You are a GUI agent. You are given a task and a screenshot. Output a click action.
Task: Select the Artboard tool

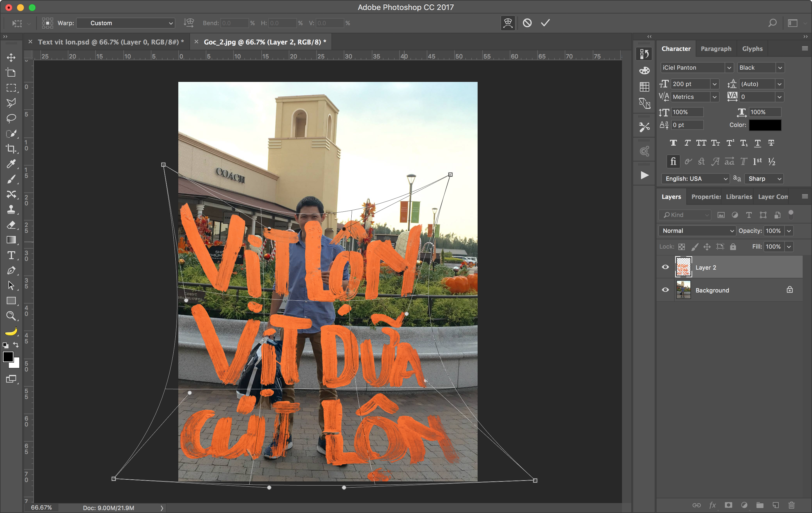point(11,73)
